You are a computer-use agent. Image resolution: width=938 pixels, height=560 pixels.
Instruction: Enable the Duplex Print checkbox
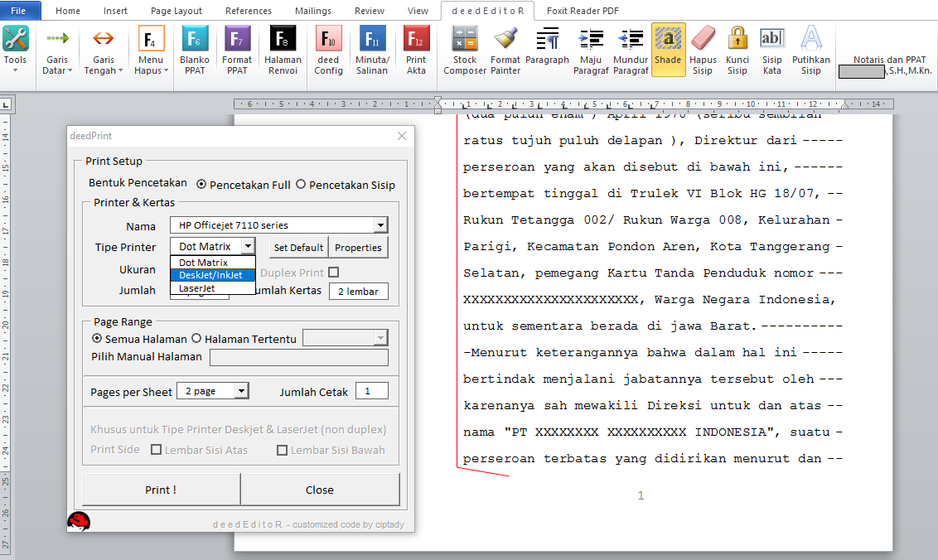(x=333, y=272)
